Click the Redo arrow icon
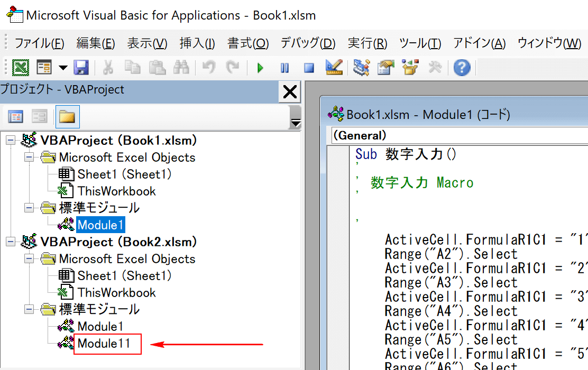 (x=233, y=68)
